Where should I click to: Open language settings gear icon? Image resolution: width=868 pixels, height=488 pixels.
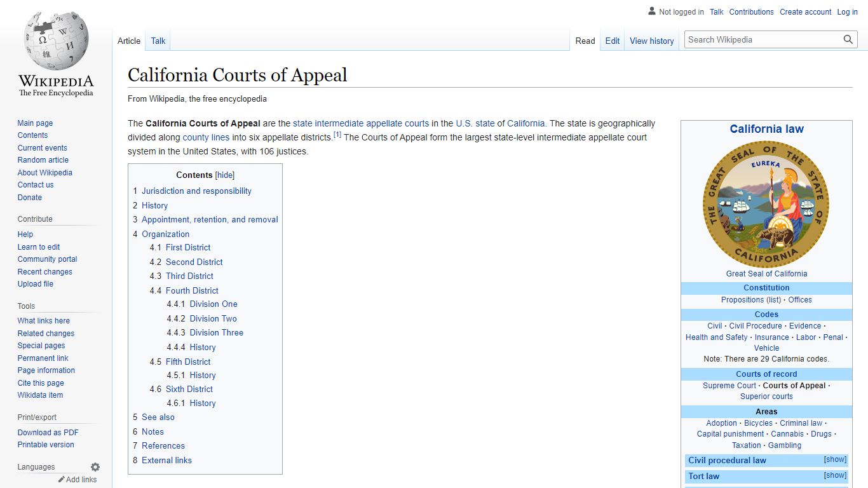95,467
